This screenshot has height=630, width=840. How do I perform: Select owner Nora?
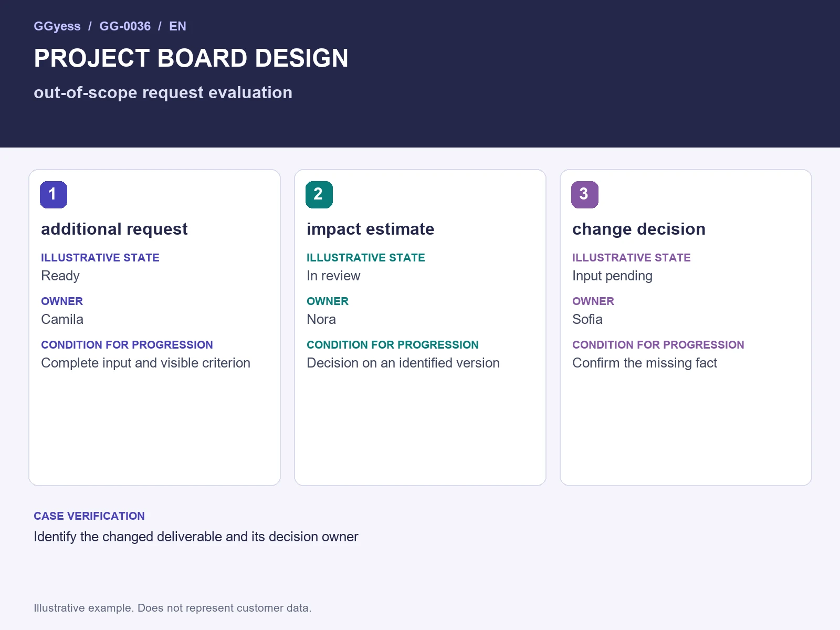[x=321, y=319]
